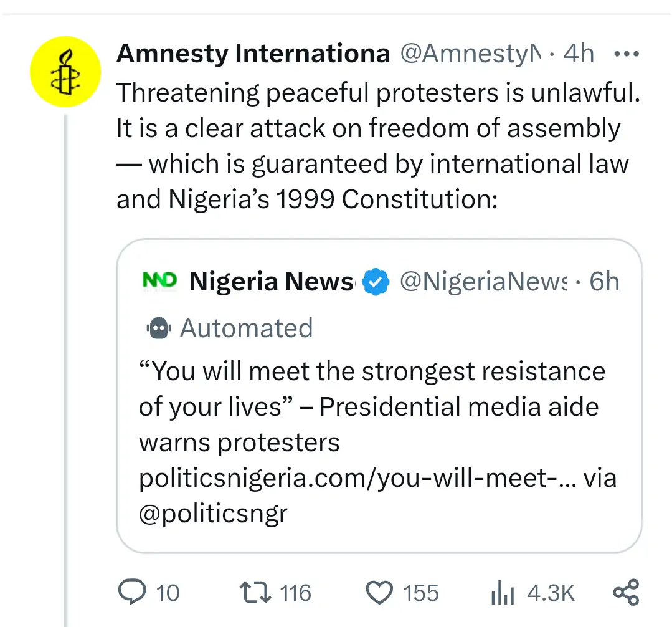The image size is (672, 627).
Task: Click the reply speech bubble icon
Action: pyautogui.click(x=132, y=592)
